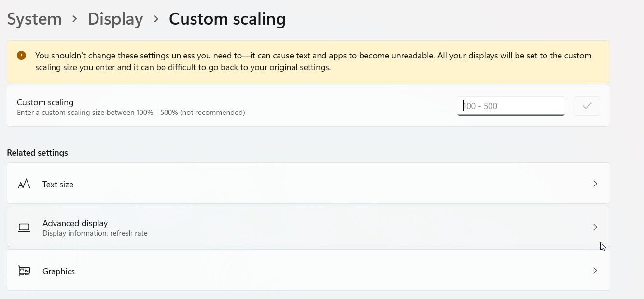Screen dimensions: 644x299
Task: Click the Custom scaling page title
Action: (x=227, y=19)
